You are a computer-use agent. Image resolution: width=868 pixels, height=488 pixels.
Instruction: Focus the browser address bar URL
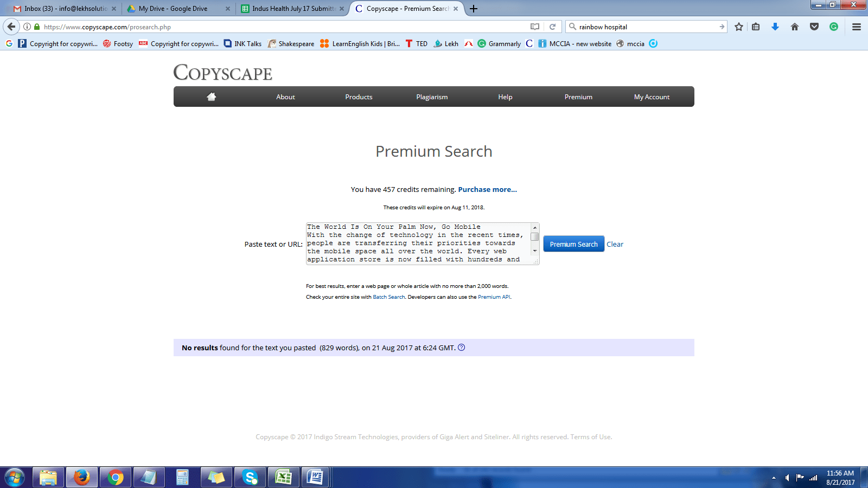pyautogui.click(x=282, y=27)
